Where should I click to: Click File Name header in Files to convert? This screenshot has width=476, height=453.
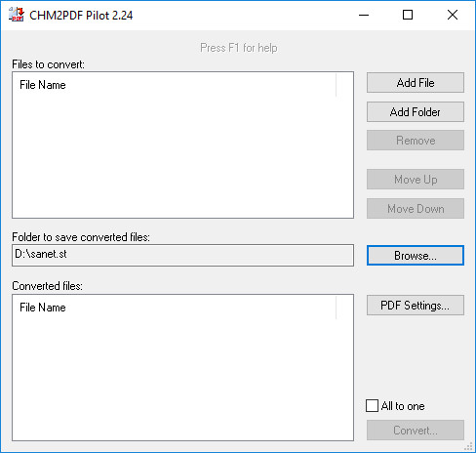[43, 85]
